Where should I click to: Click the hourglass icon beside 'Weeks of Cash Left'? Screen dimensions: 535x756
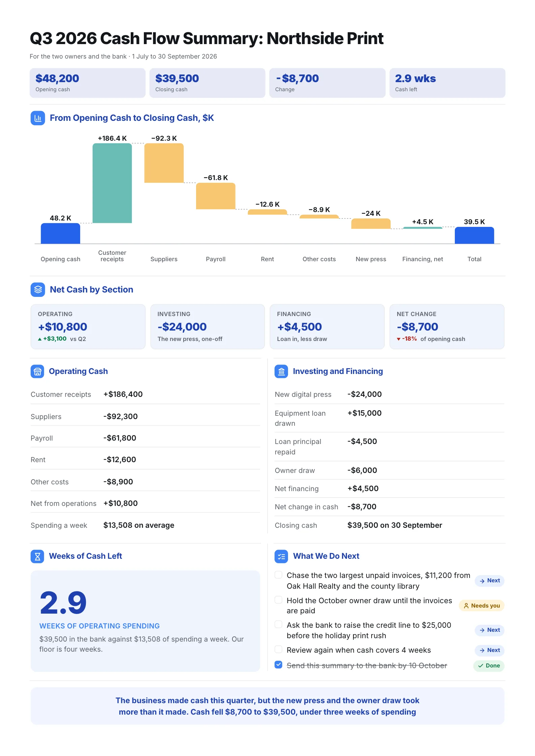[x=37, y=556]
